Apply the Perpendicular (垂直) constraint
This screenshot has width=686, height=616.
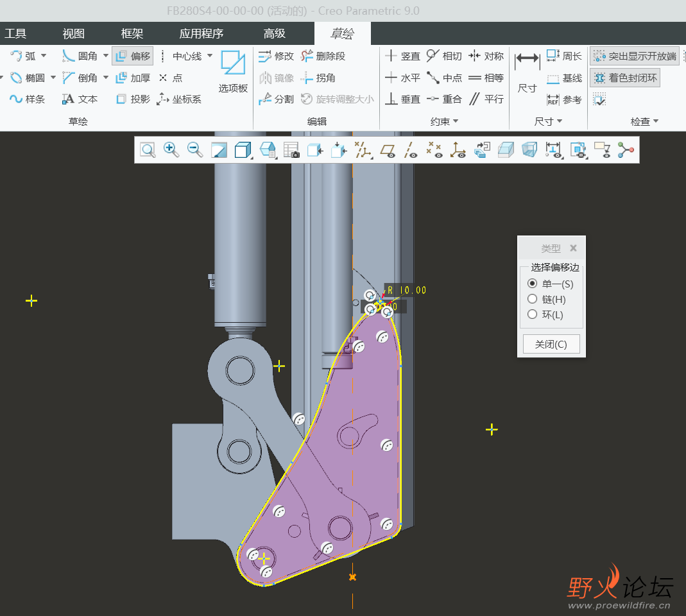pyautogui.click(x=402, y=99)
